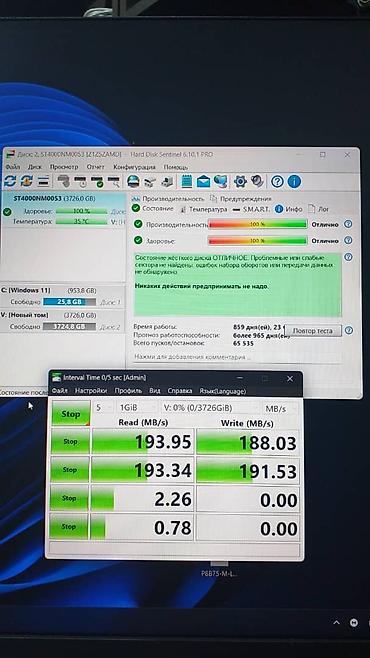Click Stop button in the 0.78 row
This screenshot has width=370, height=658.
(69, 527)
